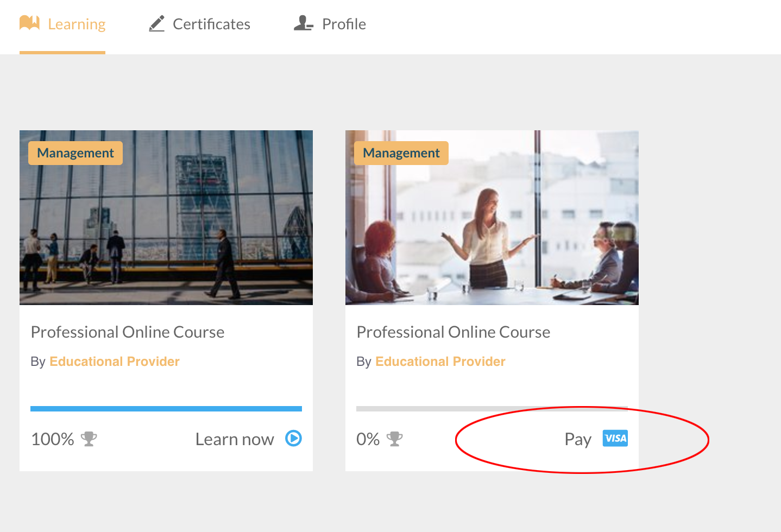Click the Visa card icon

(615, 438)
